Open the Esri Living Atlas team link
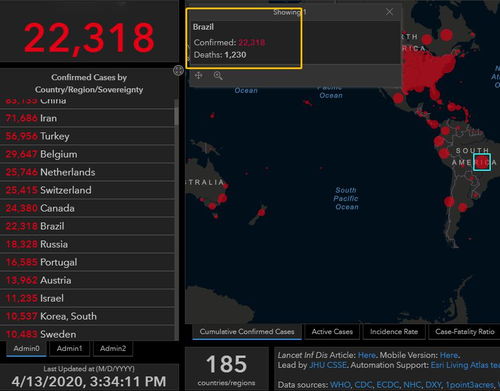Screen dimensions: 500x391 pyautogui.click(x=465, y=365)
